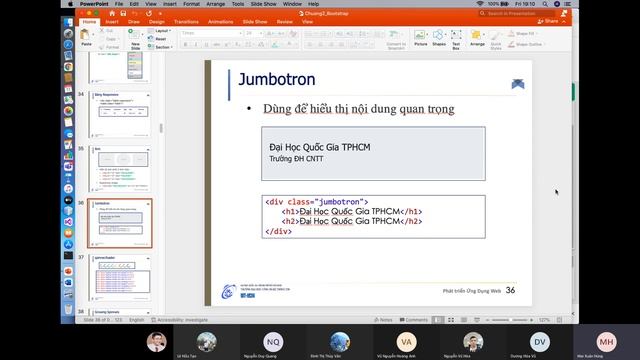Viewport: 640px width, 360px height.
Task: Click Reset slide icon
Action: pos(151,39)
